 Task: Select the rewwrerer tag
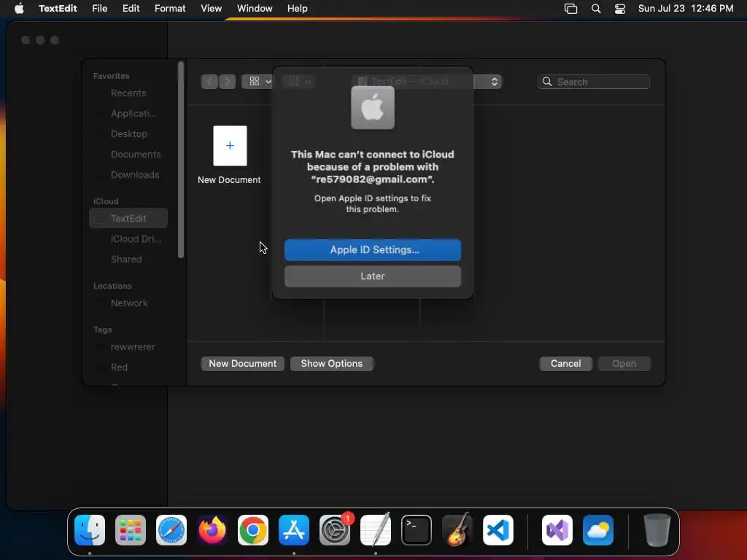[128, 346]
